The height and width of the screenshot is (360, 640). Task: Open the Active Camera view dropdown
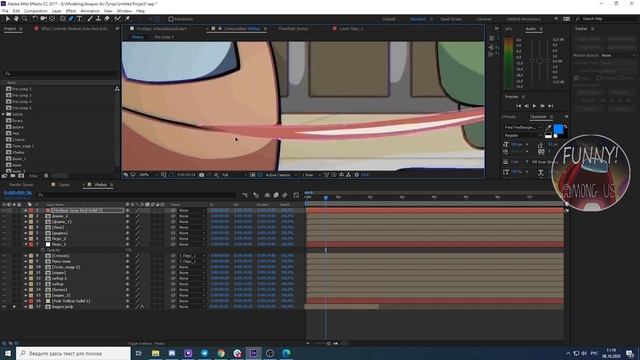point(281,175)
